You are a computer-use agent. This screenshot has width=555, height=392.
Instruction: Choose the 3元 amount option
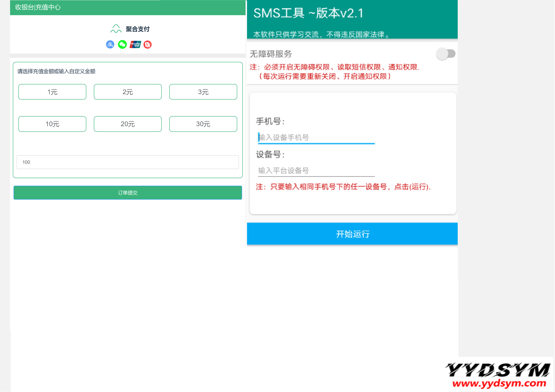point(203,92)
